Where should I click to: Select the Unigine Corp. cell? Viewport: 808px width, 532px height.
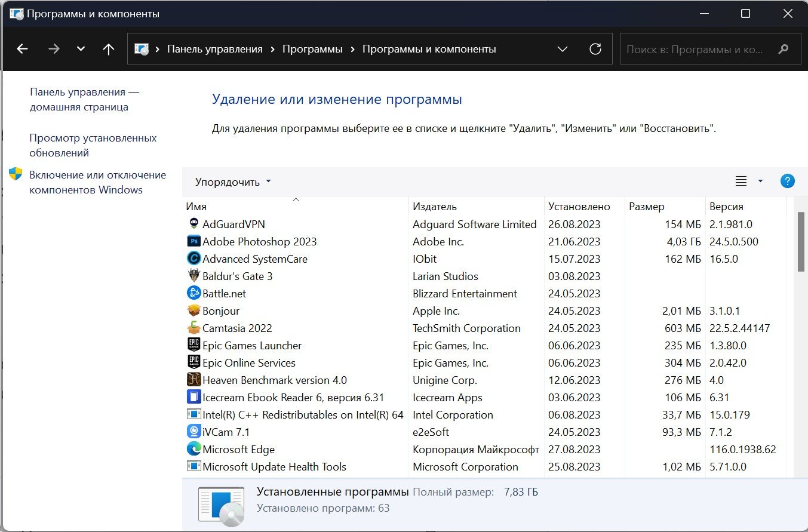click(445, 380)
